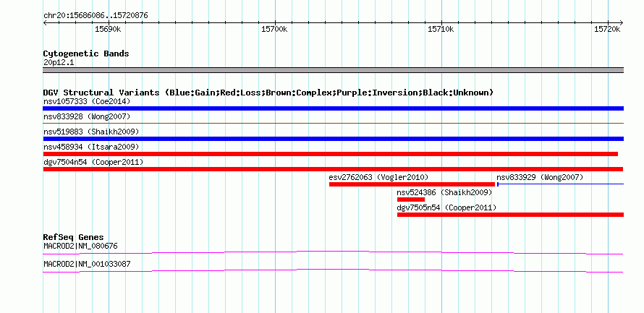Select the esv2762063 (Vogler2010) label

point(378,177)
